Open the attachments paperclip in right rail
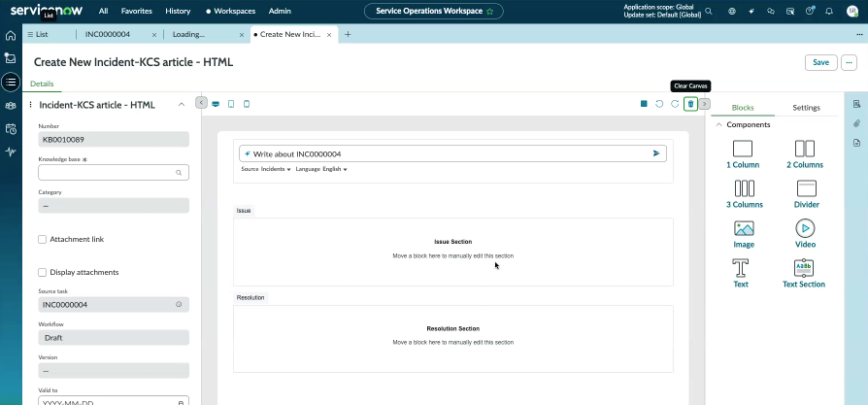The height and width of the screenshot is (405, 868). coord(856,123)
